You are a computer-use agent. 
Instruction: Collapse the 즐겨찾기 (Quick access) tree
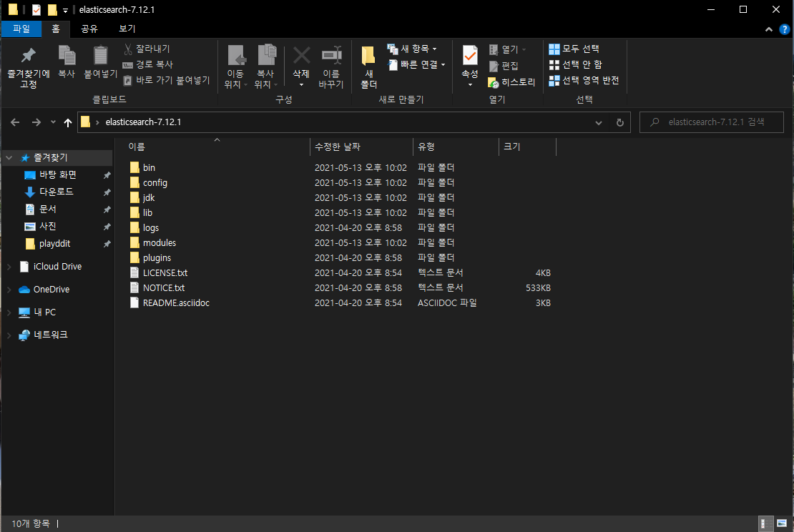pos(9,158)
